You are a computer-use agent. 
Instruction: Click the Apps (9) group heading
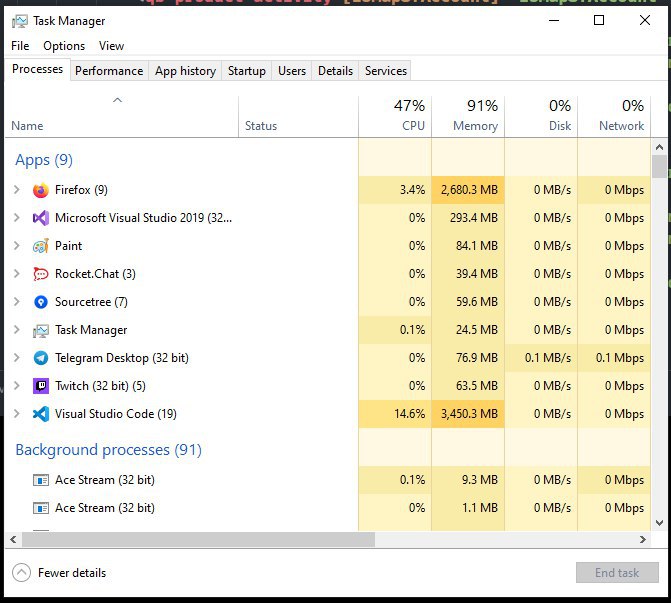pos(44,160)
